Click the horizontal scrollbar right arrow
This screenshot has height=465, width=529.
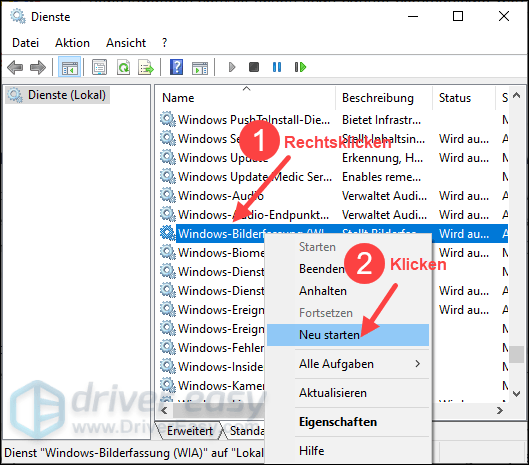tap(500, 410)
